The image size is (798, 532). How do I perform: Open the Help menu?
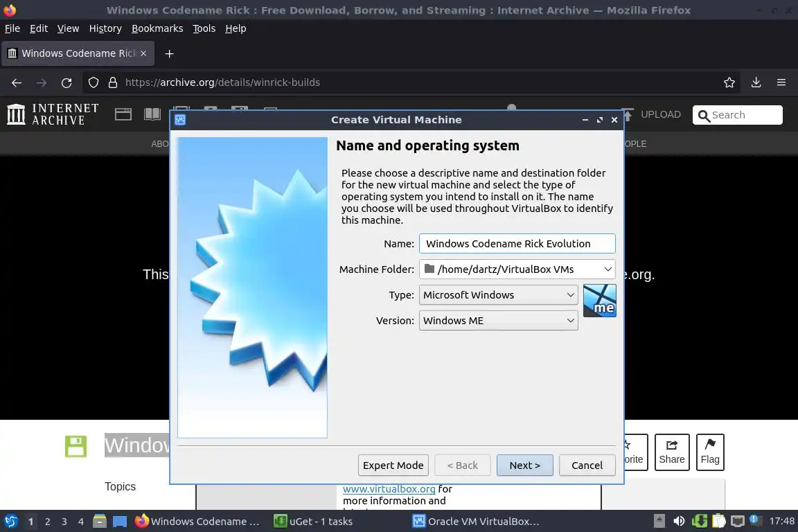[236, 28]
